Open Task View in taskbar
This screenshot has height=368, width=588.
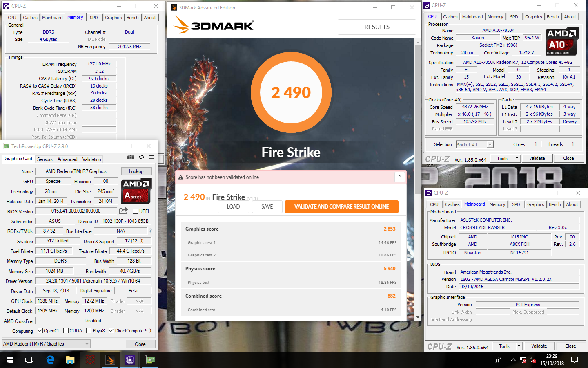coord(29,360)
